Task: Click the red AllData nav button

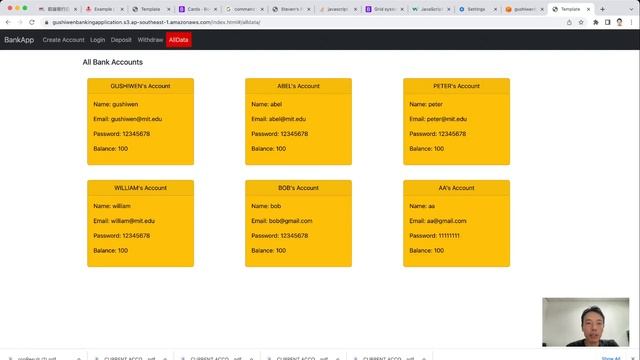Action: click(x=179, y=40)
